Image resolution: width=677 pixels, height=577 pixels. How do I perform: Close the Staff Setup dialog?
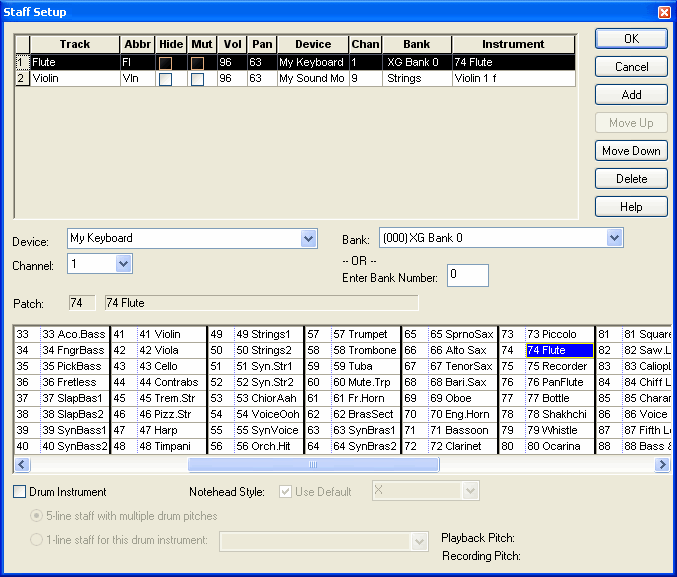663,12
